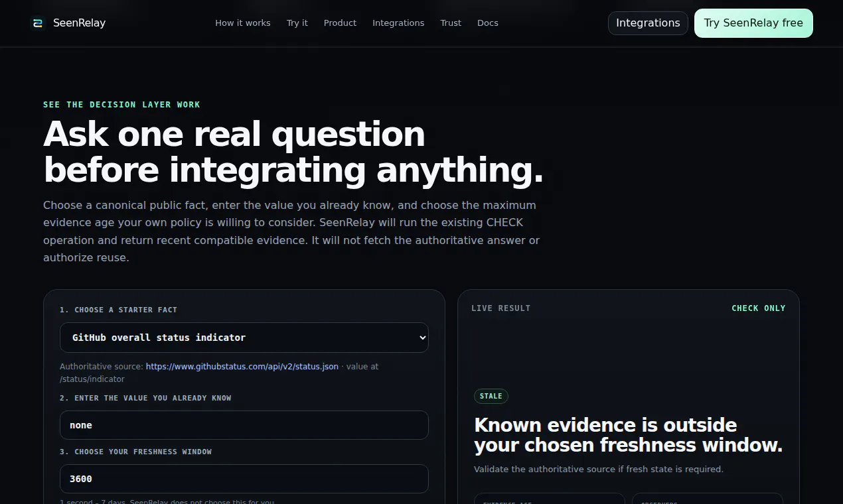This screenshot has height=504, width=843.
Task: Go to the Try it section
Action: pos(297,23)
